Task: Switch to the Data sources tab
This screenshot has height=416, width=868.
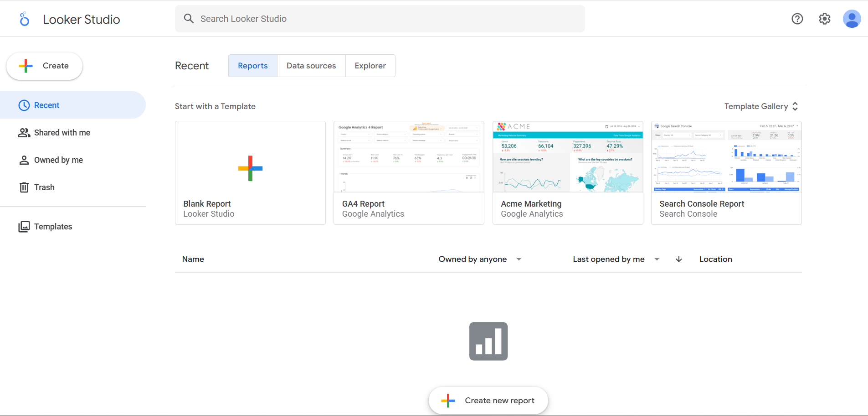Action: pyautogui.click(x=311, y=65)
